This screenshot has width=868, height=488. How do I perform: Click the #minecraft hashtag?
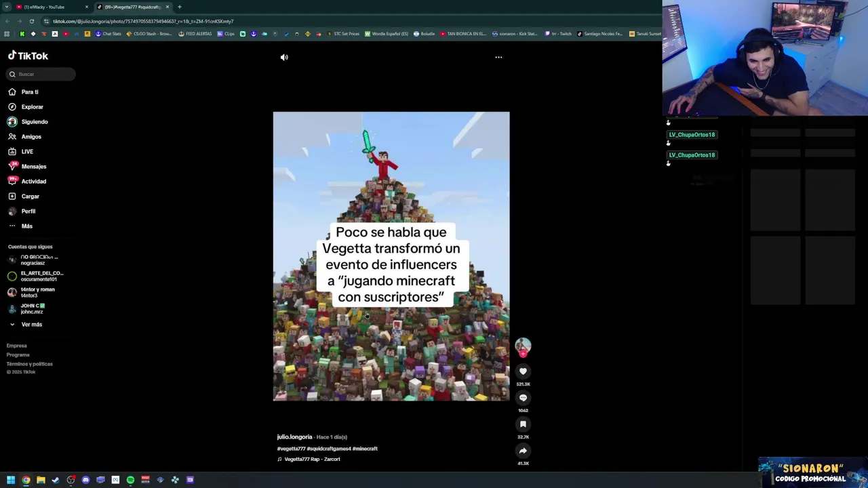click(x=365, y=449)
